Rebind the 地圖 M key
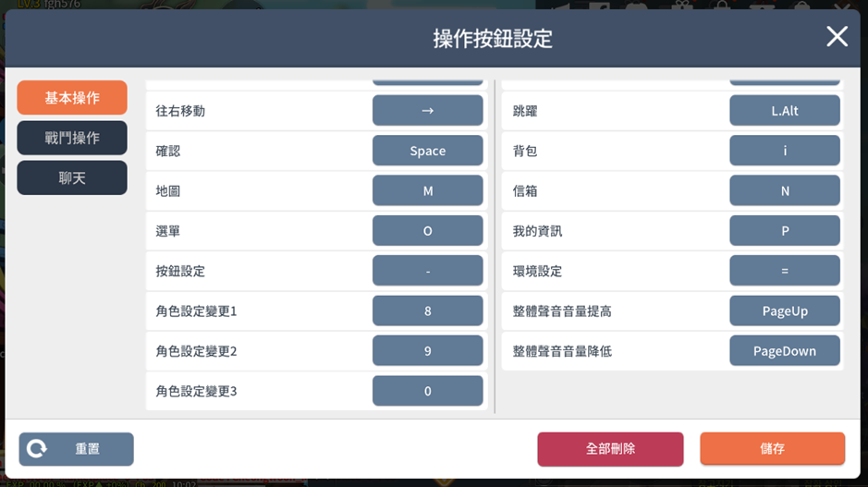Viewport: 868px width, 487px height. point(427,190)
